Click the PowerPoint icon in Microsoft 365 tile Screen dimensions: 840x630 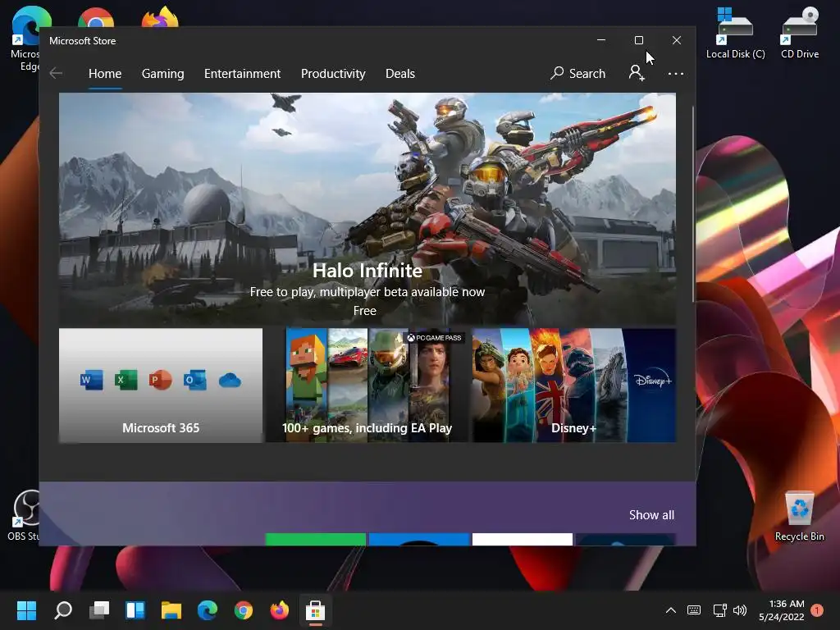(160, 381)
